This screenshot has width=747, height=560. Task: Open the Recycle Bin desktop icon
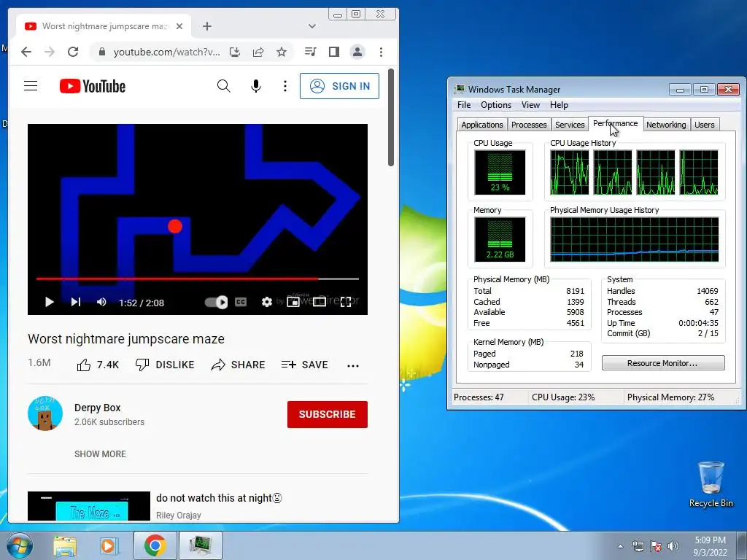pos(711,484)
